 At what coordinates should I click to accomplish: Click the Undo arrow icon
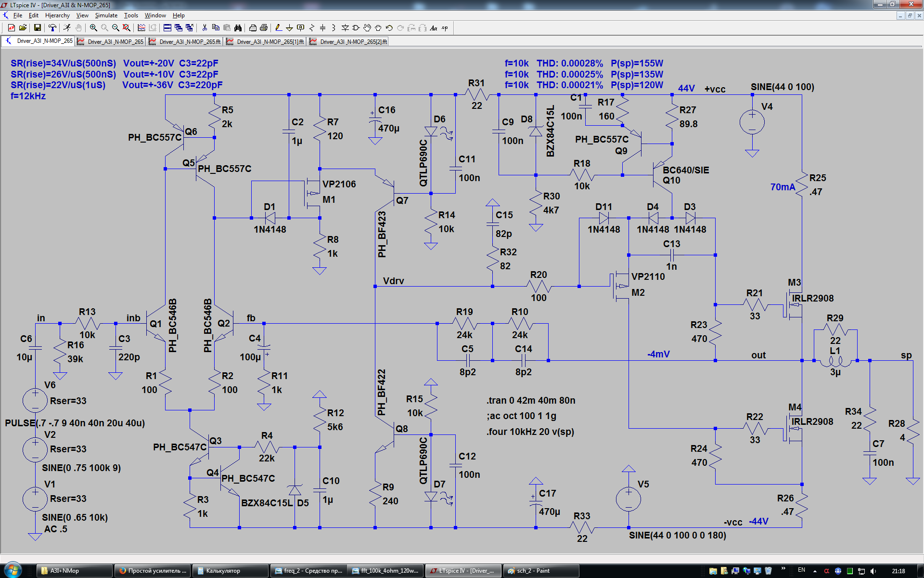[x=389, y=28]
